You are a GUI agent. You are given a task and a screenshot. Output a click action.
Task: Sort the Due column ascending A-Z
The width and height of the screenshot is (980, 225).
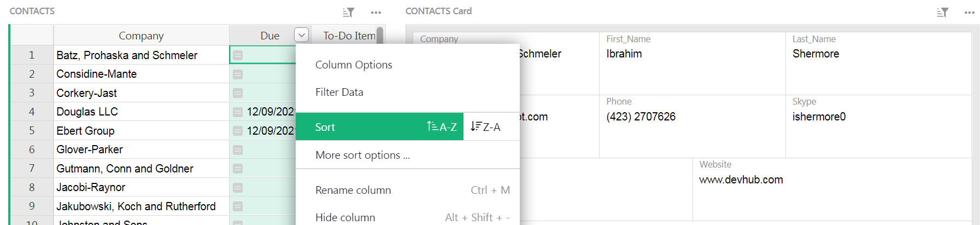pyautogui.click(x=442, y=127)
